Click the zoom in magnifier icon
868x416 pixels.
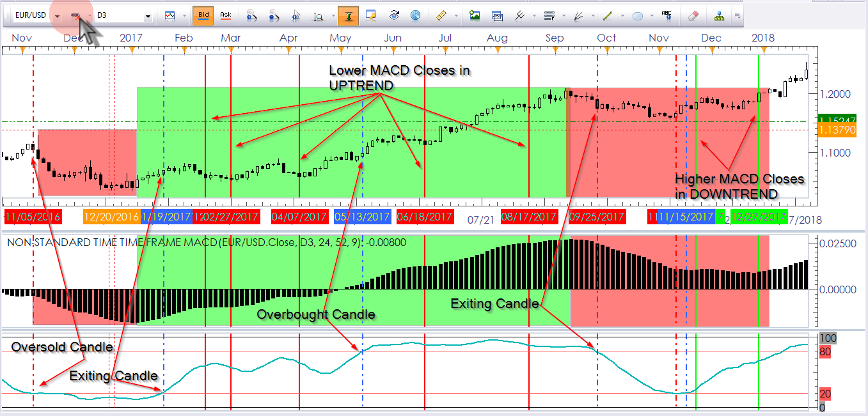[x=251, y=15]
